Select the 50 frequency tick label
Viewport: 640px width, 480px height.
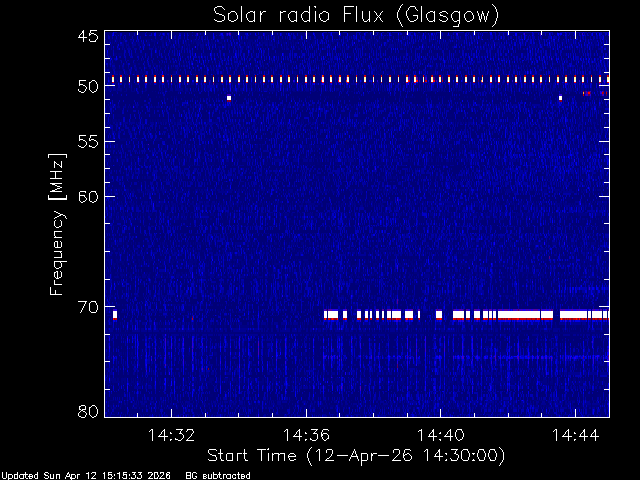tap(88, 86)
